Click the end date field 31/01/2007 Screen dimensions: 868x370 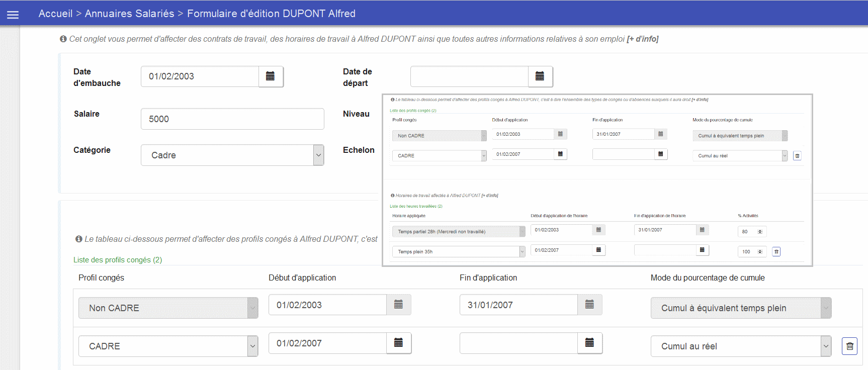(x=518, y=305)
